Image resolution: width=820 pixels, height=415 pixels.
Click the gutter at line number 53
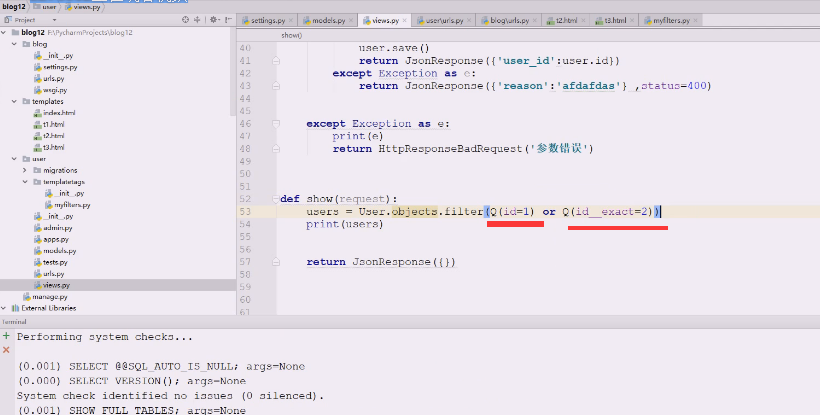coord(245,212)
